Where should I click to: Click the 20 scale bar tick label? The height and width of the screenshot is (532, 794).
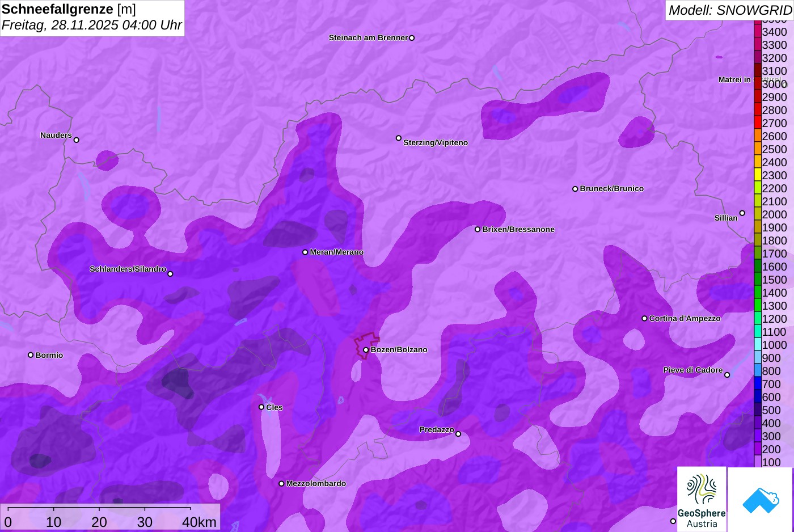(99, 522)
